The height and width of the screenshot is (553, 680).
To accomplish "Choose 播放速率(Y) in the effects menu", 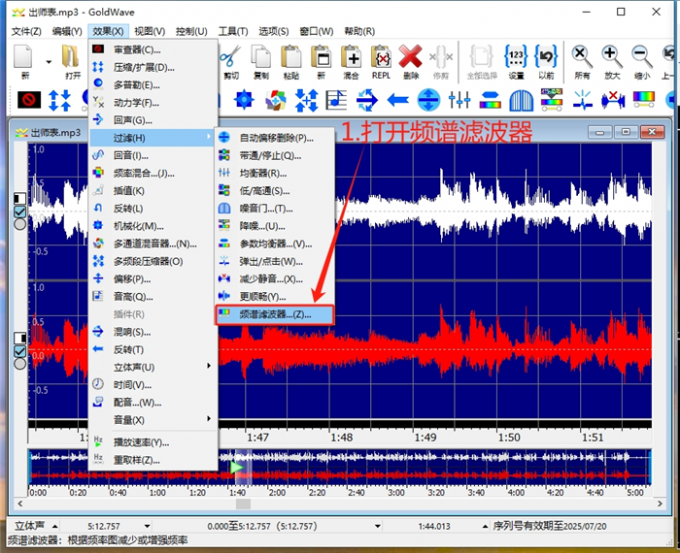I will point(153,442).
